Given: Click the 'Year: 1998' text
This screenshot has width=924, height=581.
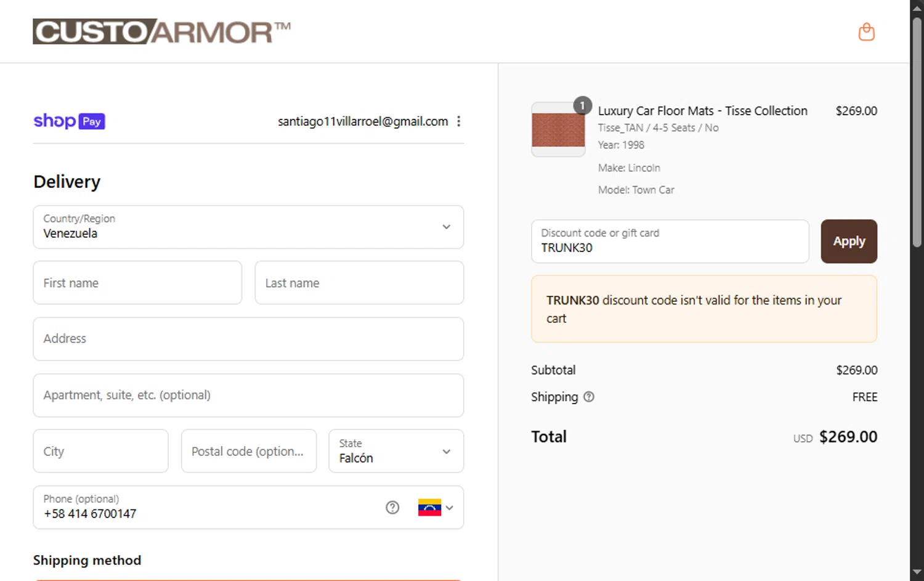Looking at the screenshot, I should [x=620, y=145].
